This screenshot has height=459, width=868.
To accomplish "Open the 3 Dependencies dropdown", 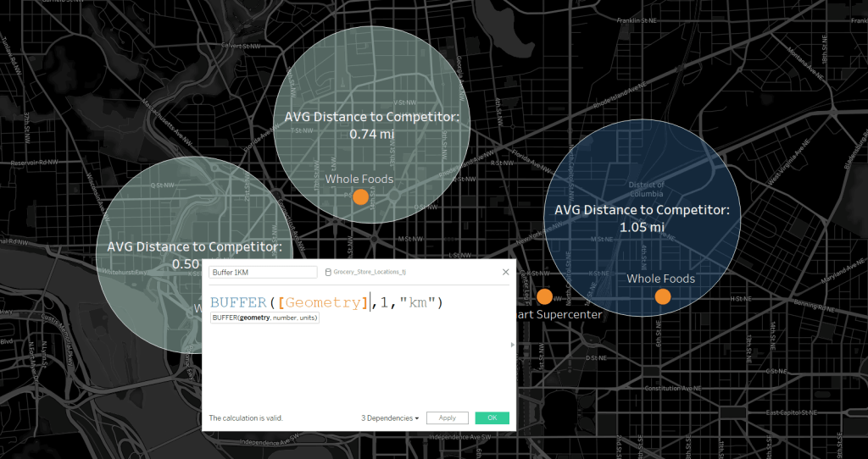I will point(390,418).
